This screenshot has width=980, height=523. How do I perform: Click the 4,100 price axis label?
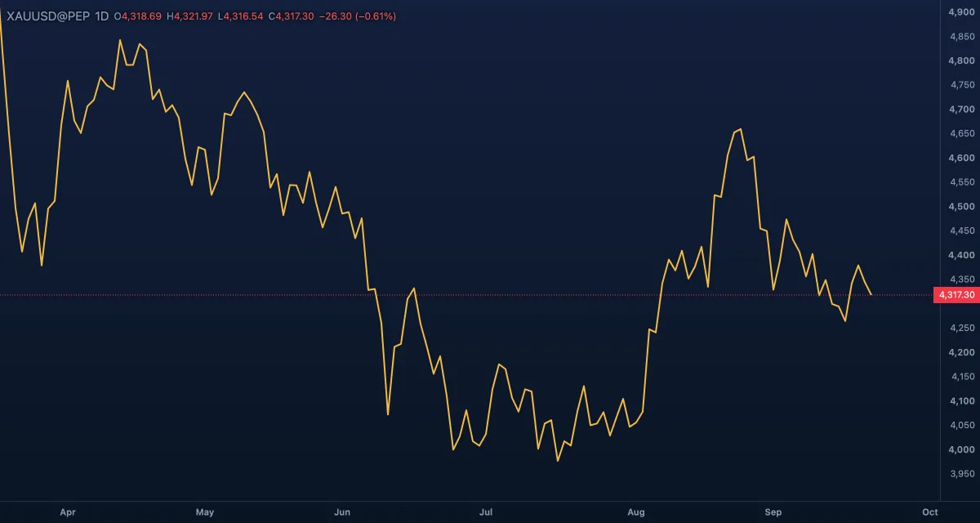pos(961,401)
